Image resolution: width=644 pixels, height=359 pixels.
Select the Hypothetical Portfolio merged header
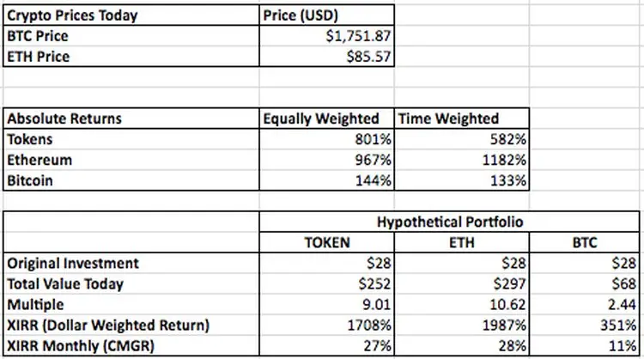click(x=449, y=222)
